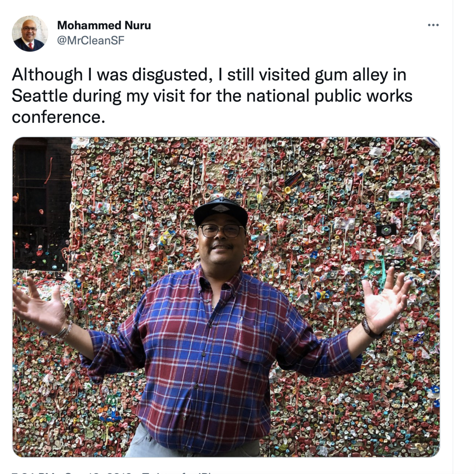Click the man's black cap in the photo
The width and height of the screenshot is (476, 474).
click(221, 211)
